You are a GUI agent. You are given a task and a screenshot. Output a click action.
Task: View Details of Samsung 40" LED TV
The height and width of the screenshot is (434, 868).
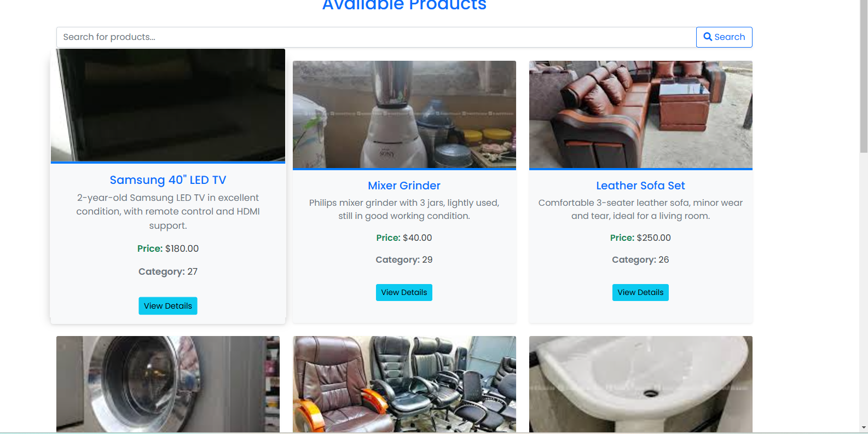(168, 306)
